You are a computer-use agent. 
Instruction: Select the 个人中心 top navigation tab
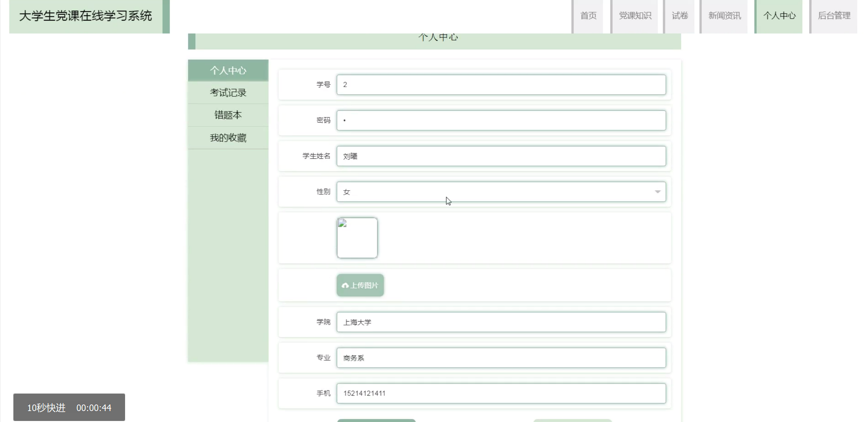tap(779, 16)
